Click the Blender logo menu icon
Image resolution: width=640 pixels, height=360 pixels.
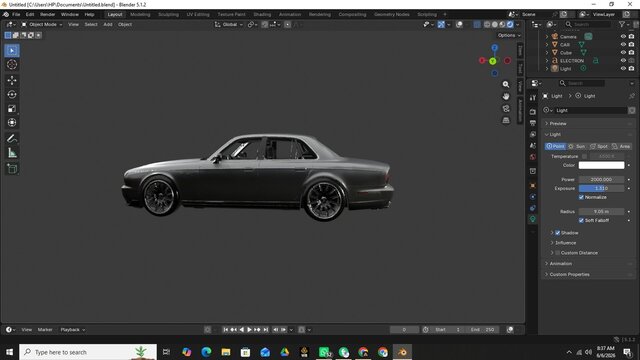coord(6,14)
